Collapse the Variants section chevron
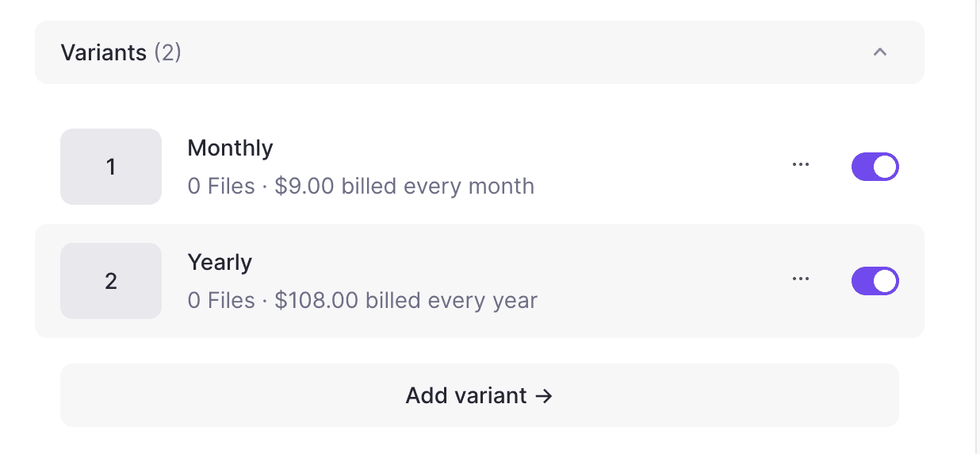This screenshot has height=454, width=980. [x=879, y=52]
